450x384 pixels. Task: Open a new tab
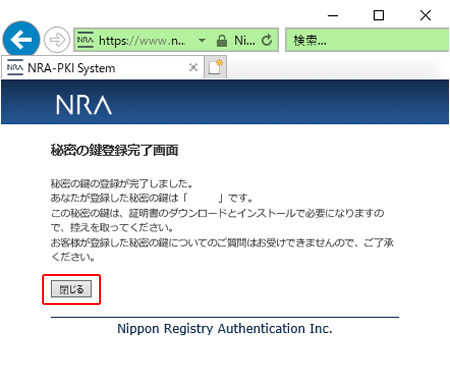(x=215, y=67)
